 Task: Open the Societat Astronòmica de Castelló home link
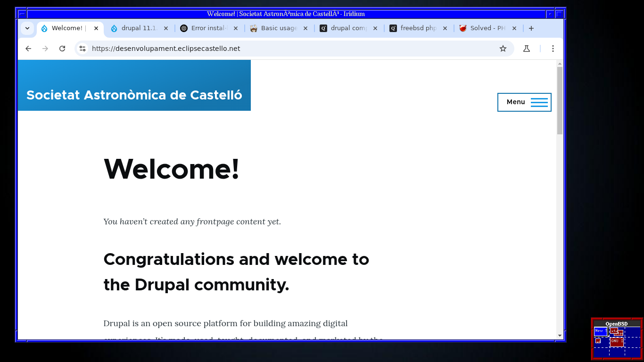pyautogui.click(x=134, y=95)
